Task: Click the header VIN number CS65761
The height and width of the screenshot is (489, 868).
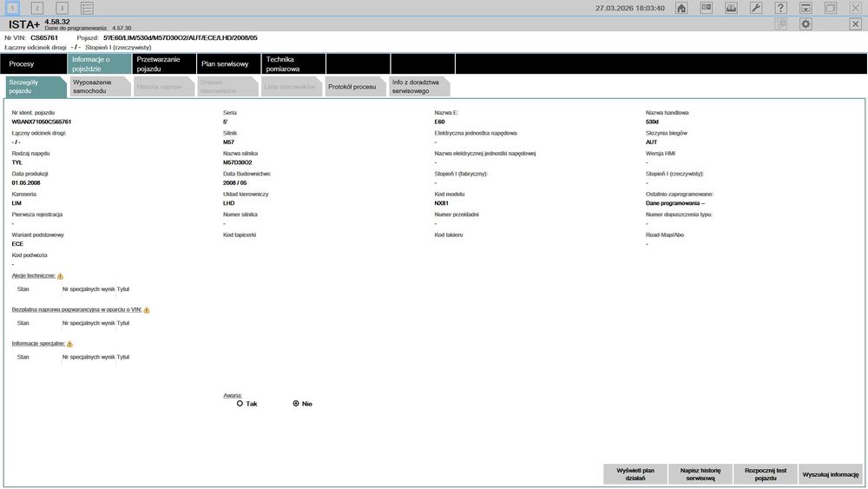Action: [44, 37]
